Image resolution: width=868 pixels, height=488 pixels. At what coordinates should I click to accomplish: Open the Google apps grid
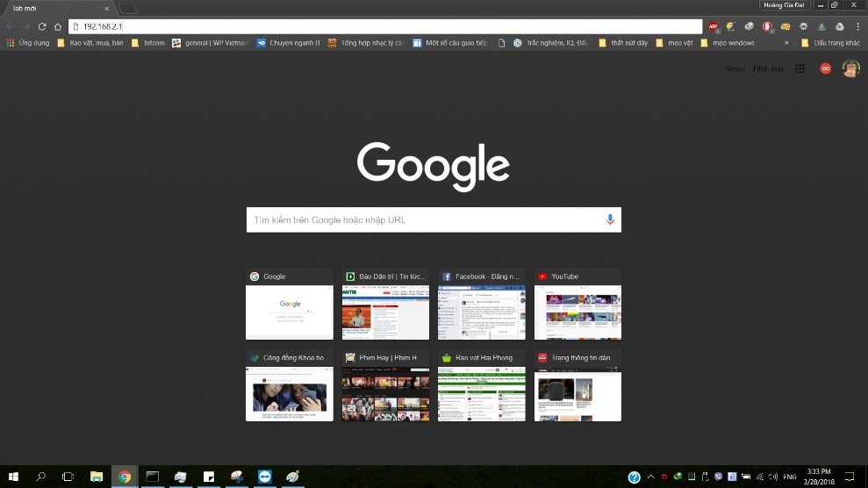click(800, 68)
